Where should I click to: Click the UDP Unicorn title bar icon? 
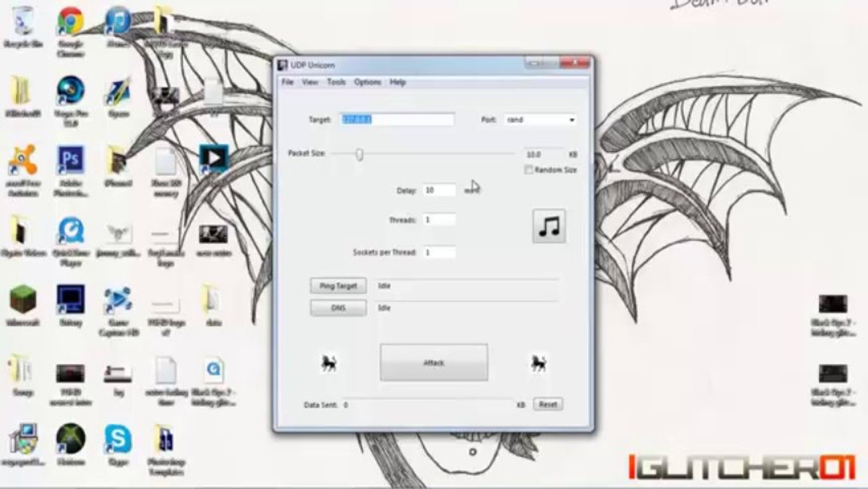pos(283,65)
